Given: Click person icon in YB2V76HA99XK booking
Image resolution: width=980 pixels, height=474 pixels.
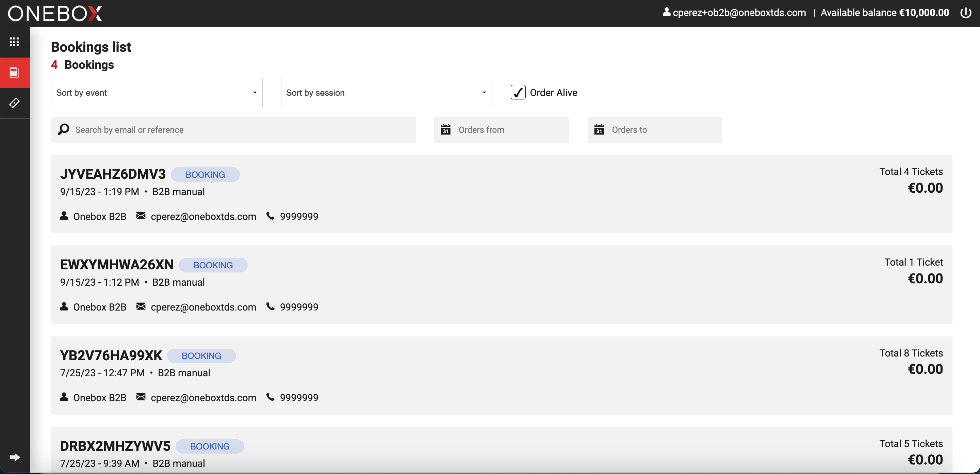Looking at the screenshot, I should 64,397.
